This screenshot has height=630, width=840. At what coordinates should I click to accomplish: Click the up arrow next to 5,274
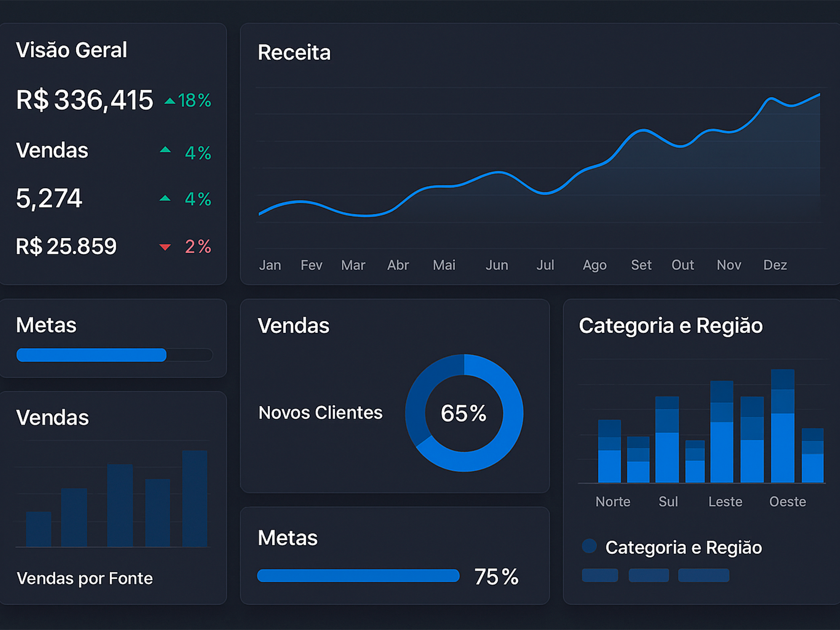[165, 197]
